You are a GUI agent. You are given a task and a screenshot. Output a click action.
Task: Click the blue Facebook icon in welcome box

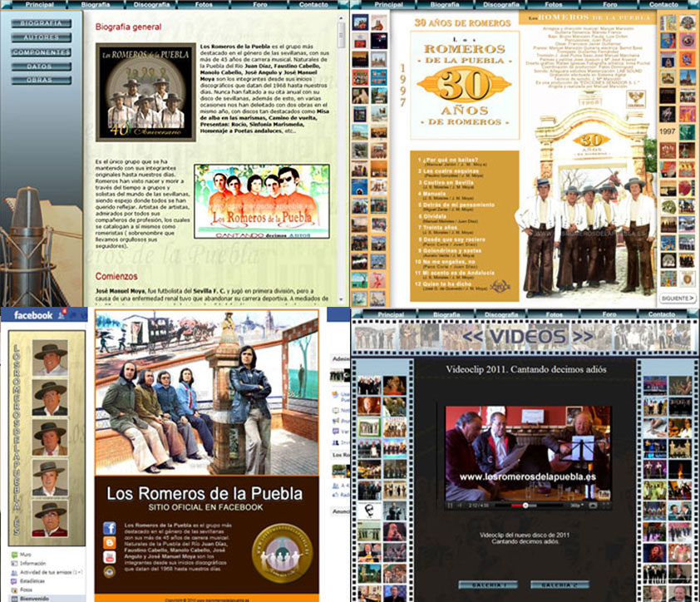(110, 528)
